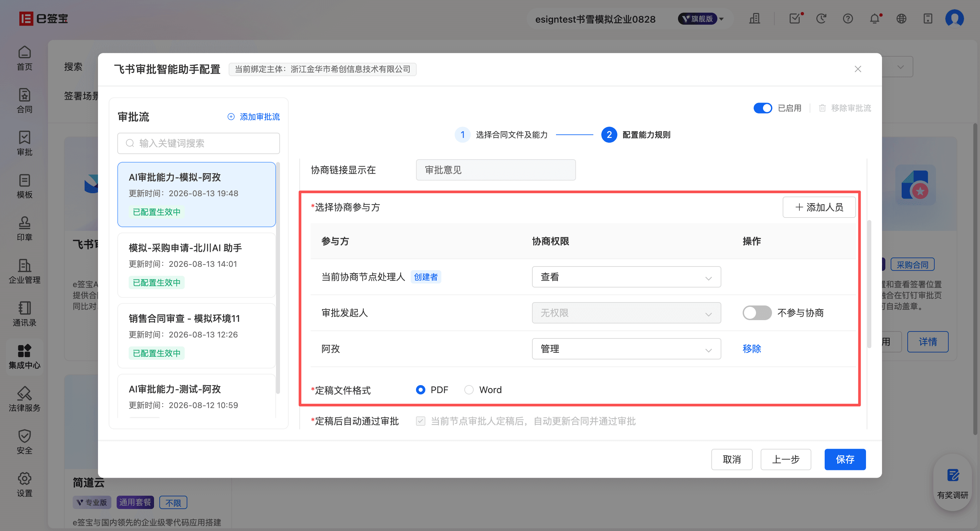Save the configuration with 保存
The image size is (980, 531).
click(845, 459)
